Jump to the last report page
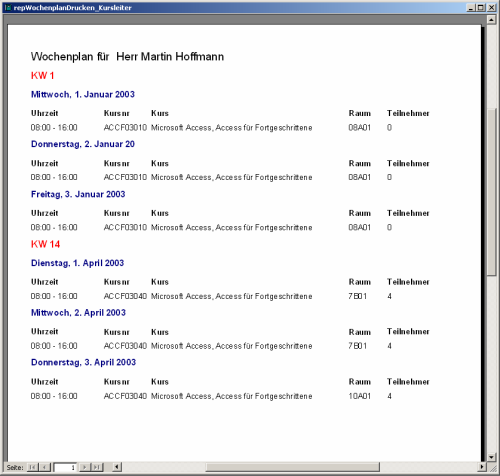 (x=97, y=467)
